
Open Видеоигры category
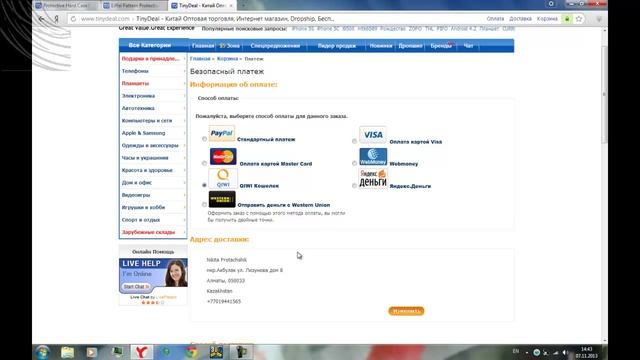tap(136, 195)
